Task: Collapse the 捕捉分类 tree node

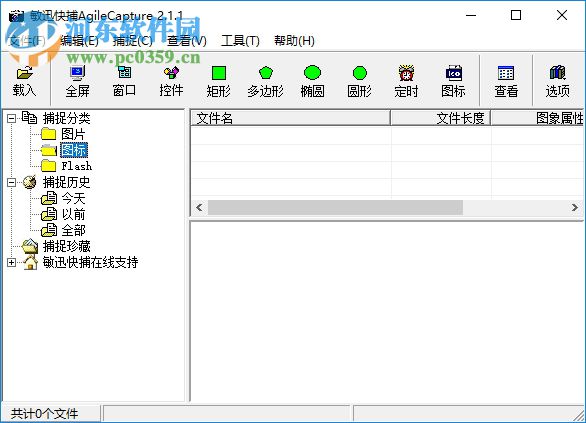Action: click(12, 118)
